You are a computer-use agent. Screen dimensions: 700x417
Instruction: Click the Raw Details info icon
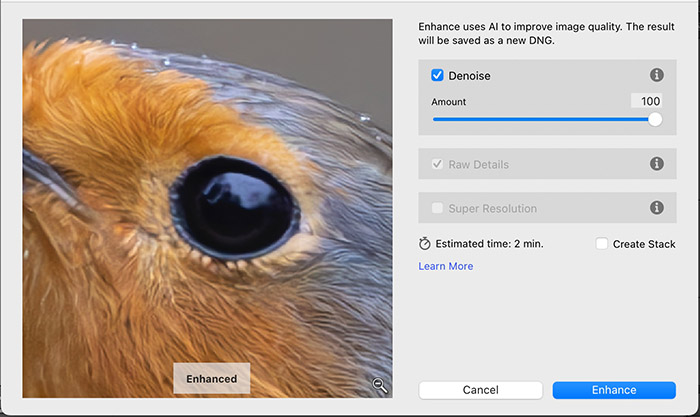657,164
